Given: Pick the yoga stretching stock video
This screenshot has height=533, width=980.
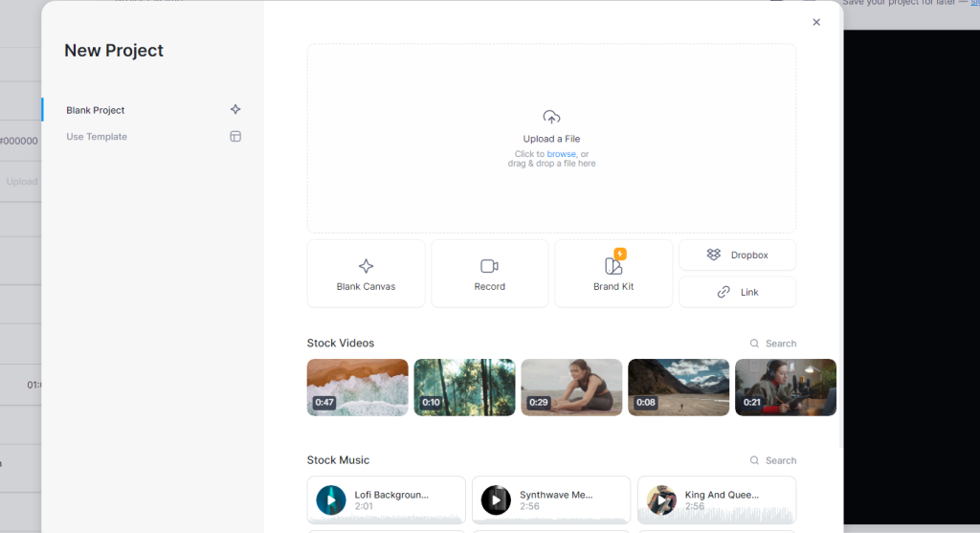Looking at the screenshot, I should click(571, 387).
